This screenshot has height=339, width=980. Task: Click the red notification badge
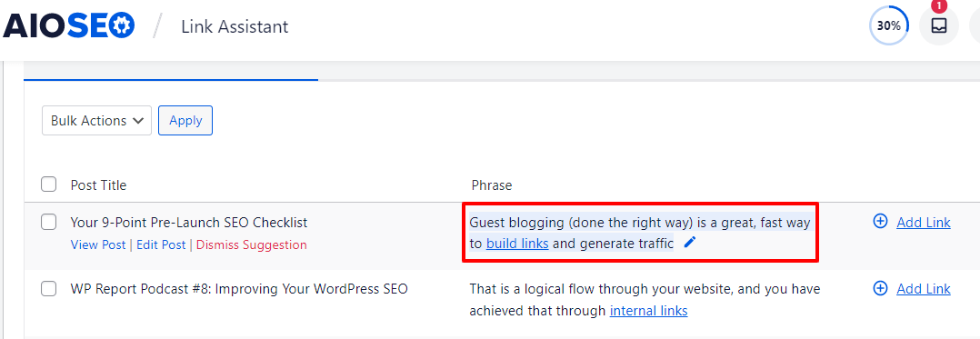click(x=939, y=5)
